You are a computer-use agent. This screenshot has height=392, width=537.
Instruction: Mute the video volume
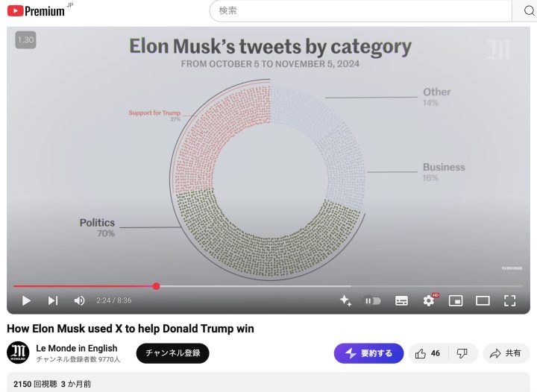(x=79, y=300)
